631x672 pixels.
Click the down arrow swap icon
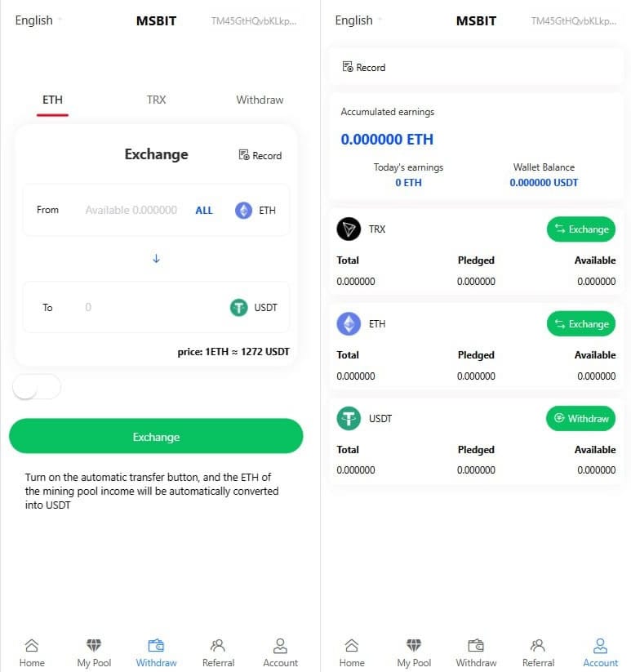click(156, 259)
